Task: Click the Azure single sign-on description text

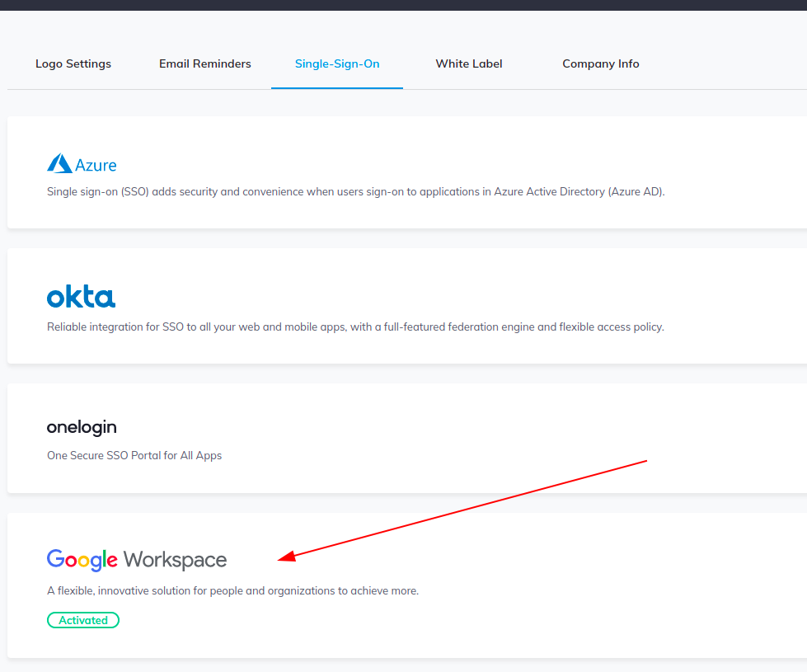Action: pyautogui.click(x=355, y=191)
